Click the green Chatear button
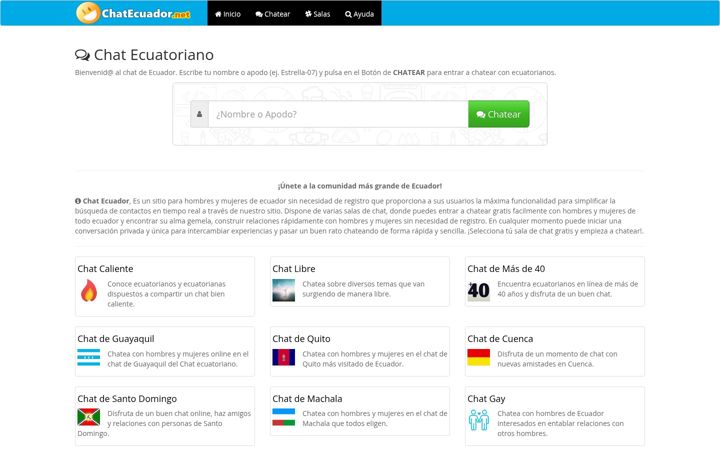 pos(499,114)
